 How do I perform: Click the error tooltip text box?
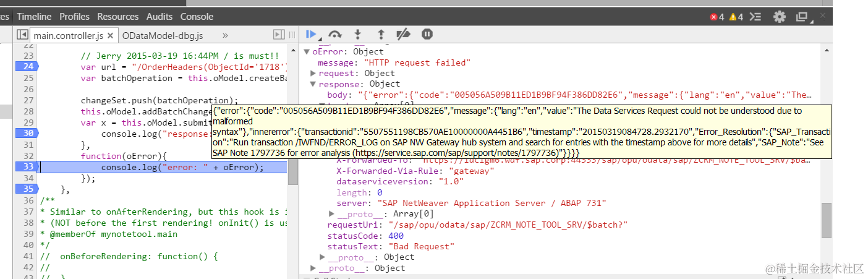pos(522,132)
